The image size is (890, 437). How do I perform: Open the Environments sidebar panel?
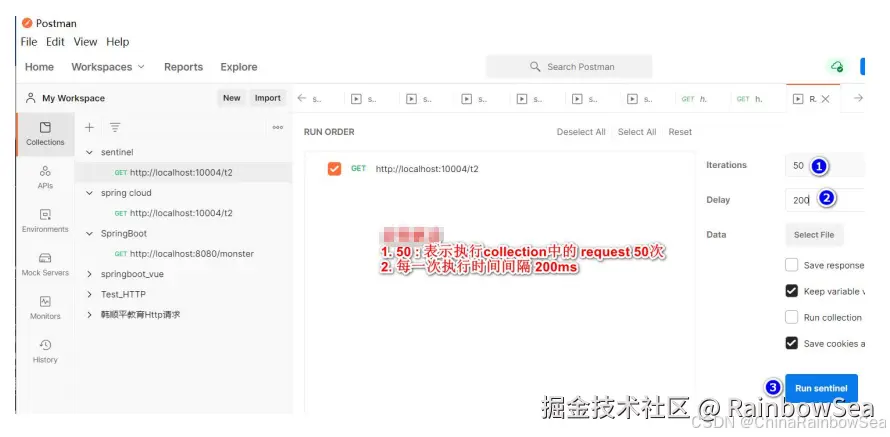pyautogui.click(x=45, y=221)
